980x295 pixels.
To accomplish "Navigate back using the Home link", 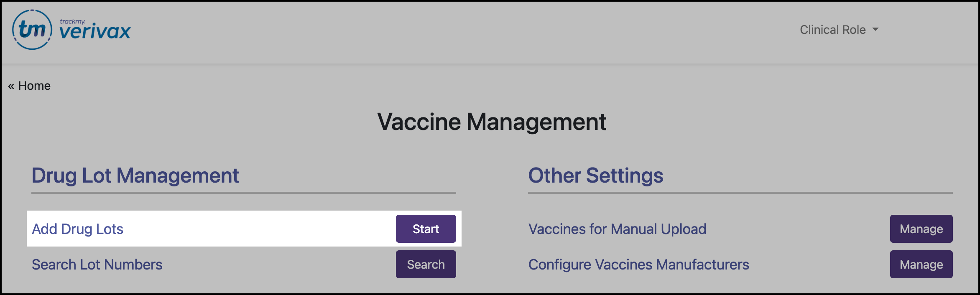I will click(36, 86).
